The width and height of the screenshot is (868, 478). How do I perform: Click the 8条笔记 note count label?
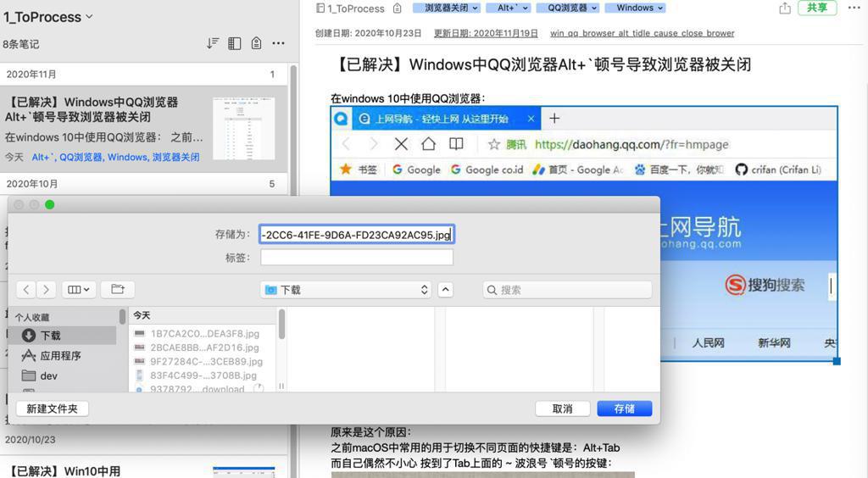coord(21,44)
